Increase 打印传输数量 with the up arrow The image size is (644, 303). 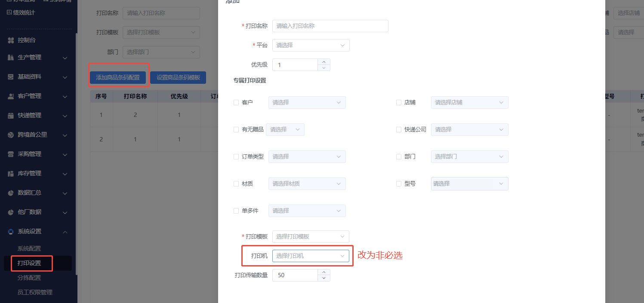pyautogui.click(x=324, y=272)
